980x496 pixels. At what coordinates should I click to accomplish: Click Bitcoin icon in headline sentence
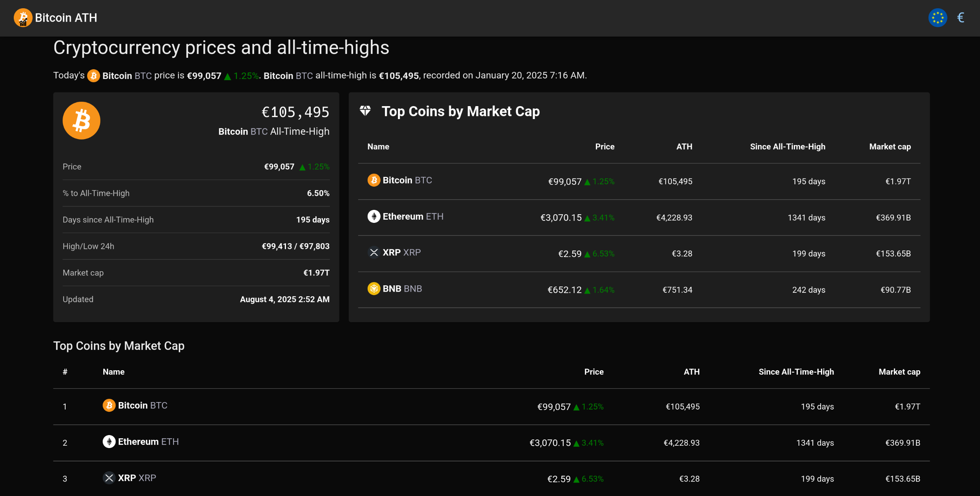pyautogui.click(x=93, y=75)
